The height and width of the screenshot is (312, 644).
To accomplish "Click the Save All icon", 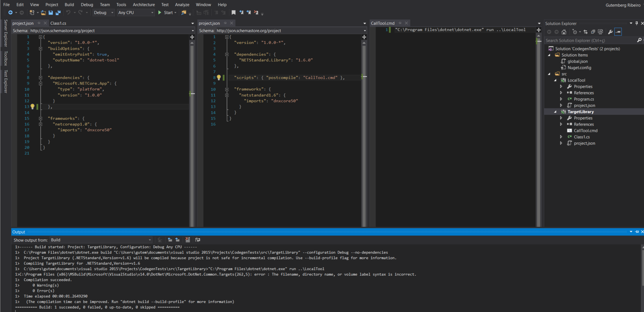I will (58, 13).
